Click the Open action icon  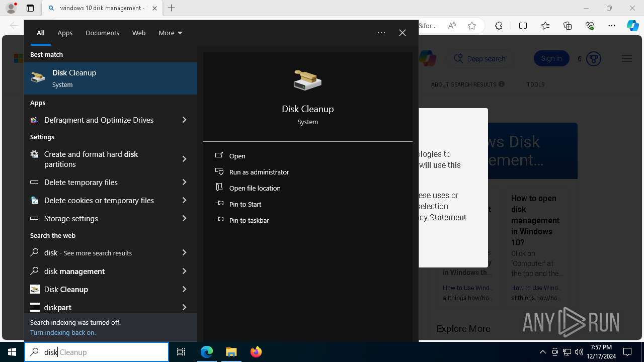[x=219, y=155]
